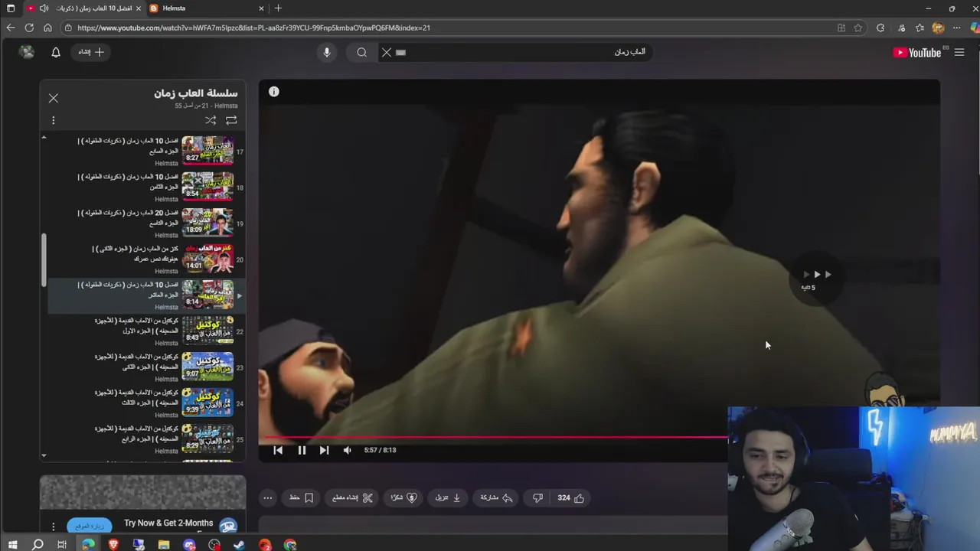
Task: Play playlist video number 22
Action: click(145, 331)
